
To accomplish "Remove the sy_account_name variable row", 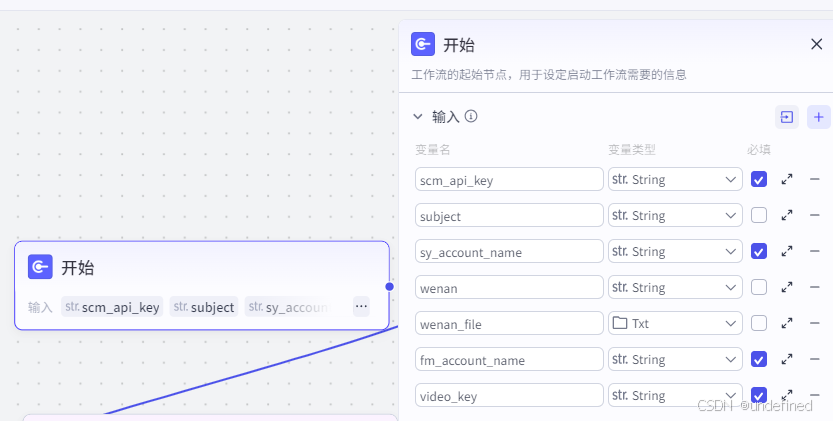I will tap(814, 251).
